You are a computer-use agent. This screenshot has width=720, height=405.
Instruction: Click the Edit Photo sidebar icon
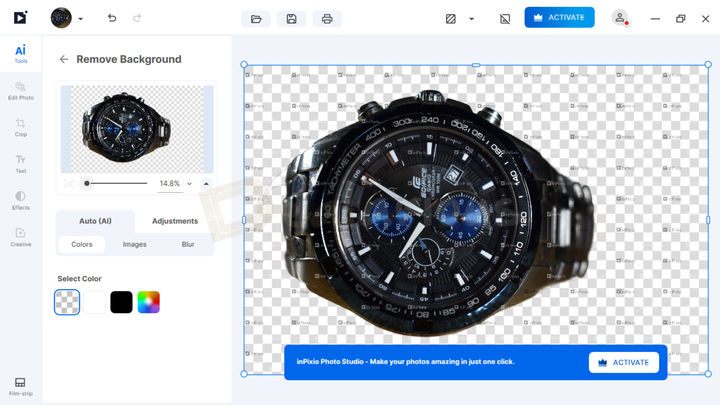coord(20,90)
